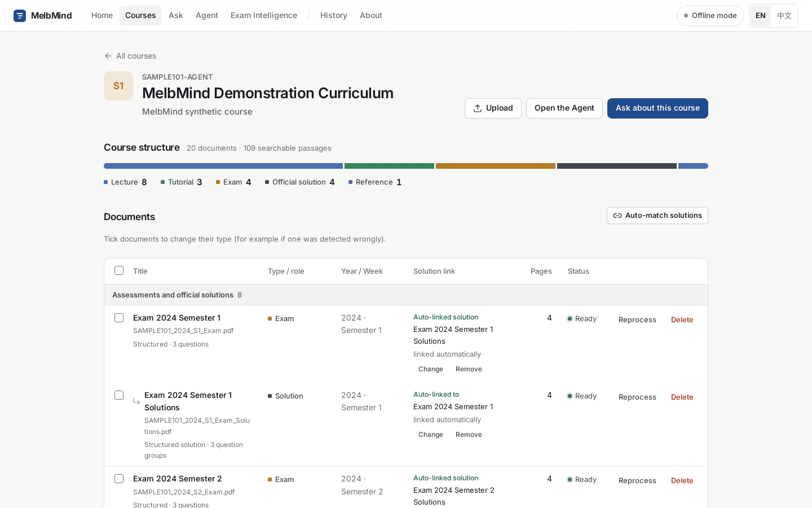Click the Status column header

[x=579, y=271]
